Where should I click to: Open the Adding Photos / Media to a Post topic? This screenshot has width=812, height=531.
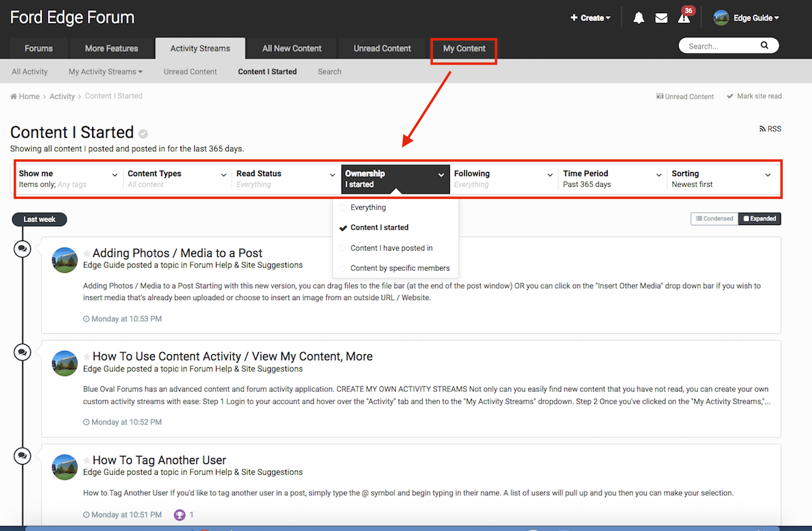tap(177, 253)
